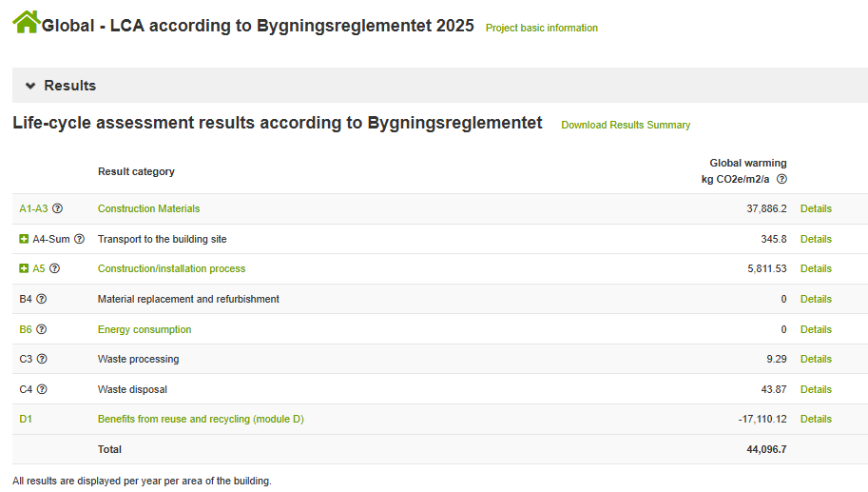Click the B4 stage label
This screenshot has height=492, width=868.
26,299
